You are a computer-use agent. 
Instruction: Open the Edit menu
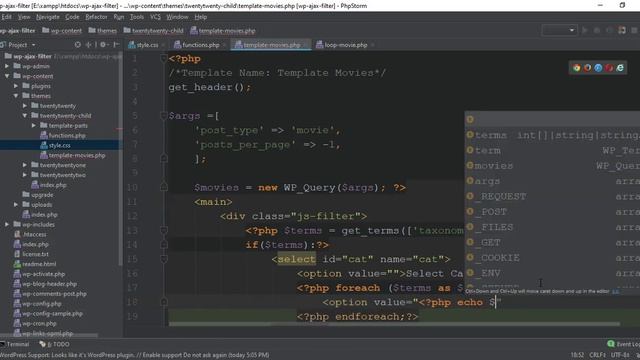[x=6, y=17]
